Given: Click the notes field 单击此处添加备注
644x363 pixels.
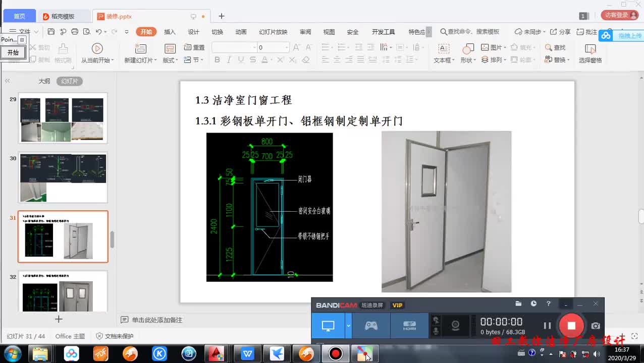Looking at the screenshot, I should click(x=156, y=320).
